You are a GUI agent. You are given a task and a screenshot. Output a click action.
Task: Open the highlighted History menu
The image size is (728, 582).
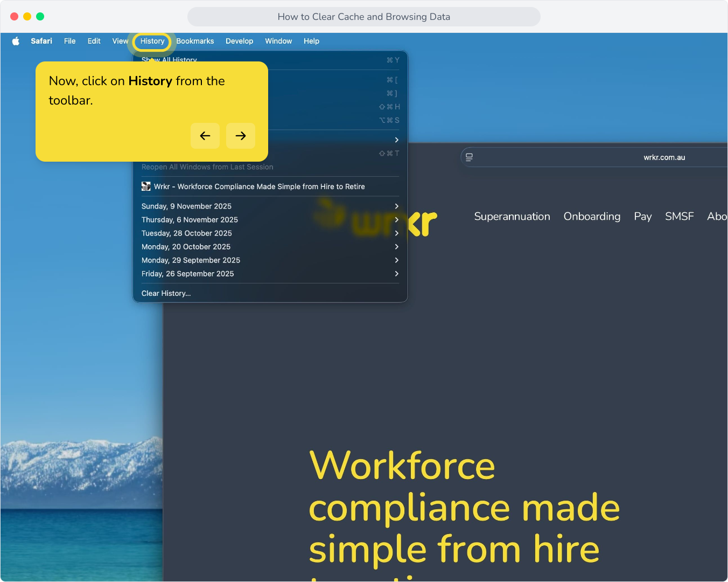(152, 41)
